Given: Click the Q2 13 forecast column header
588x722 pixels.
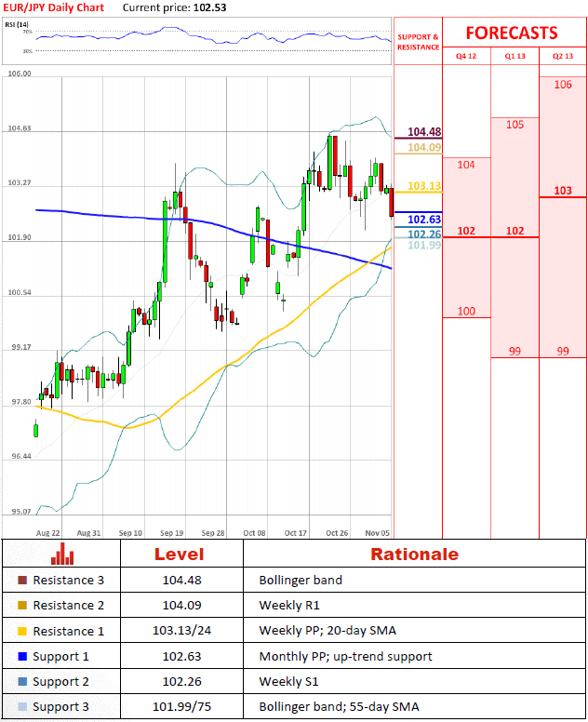Looking at the screenshot, I should 563,56.
